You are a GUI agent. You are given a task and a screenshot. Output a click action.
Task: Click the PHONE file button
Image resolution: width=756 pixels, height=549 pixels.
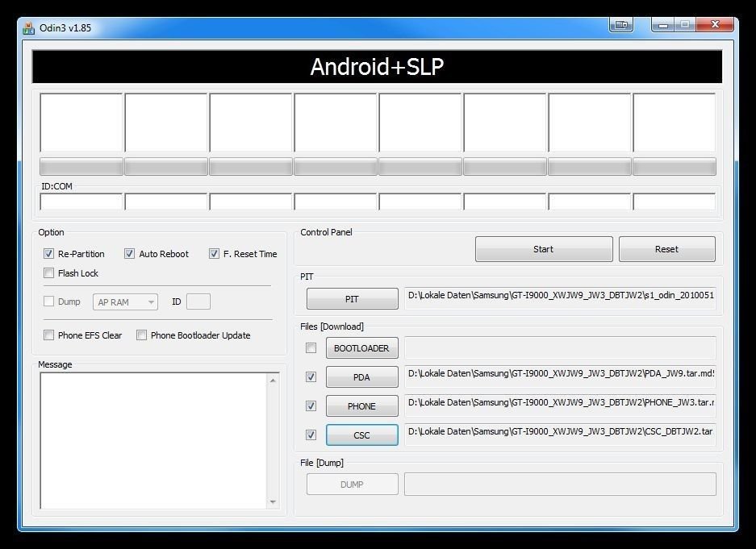pos(362,406)
